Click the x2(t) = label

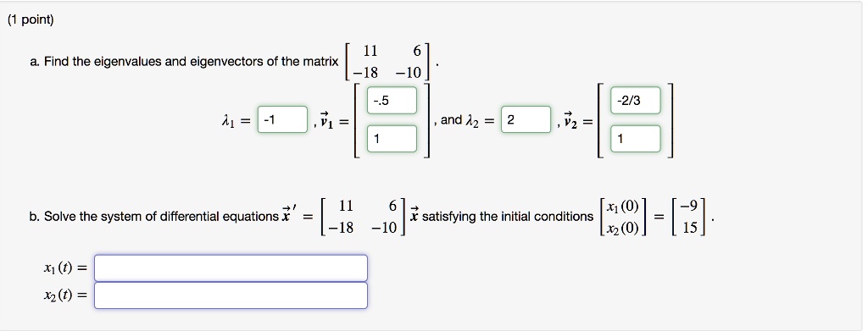point(65,295)
